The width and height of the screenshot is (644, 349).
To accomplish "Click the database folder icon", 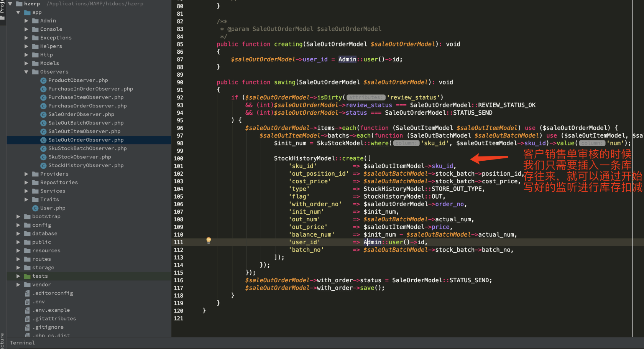I will (27, 234).
